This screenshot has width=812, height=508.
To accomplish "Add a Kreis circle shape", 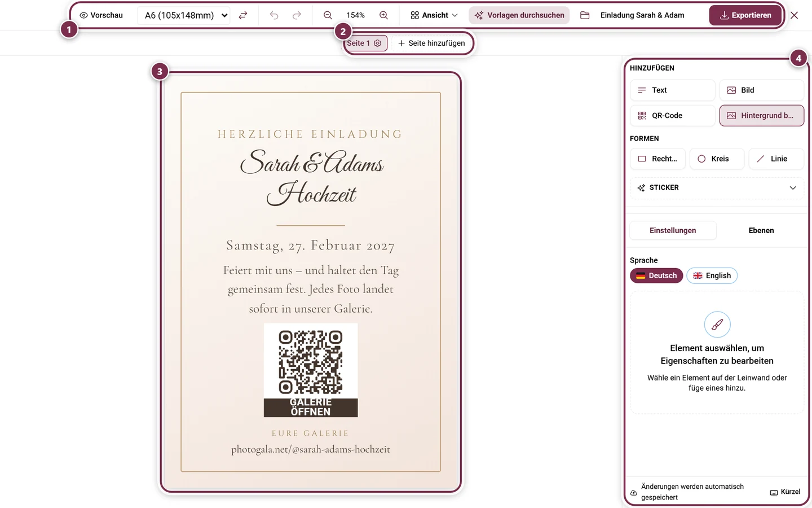I will click(717, 159).
